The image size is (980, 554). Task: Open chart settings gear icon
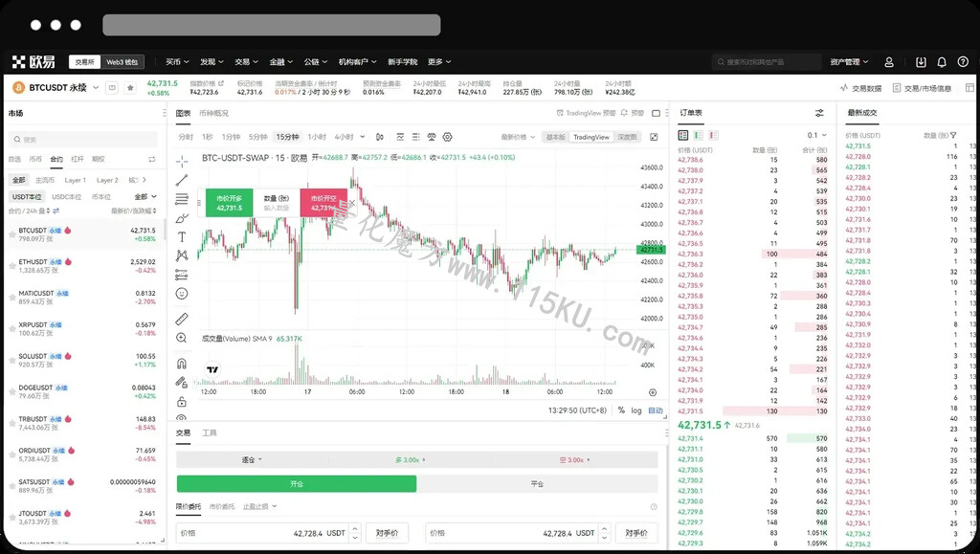448,137
